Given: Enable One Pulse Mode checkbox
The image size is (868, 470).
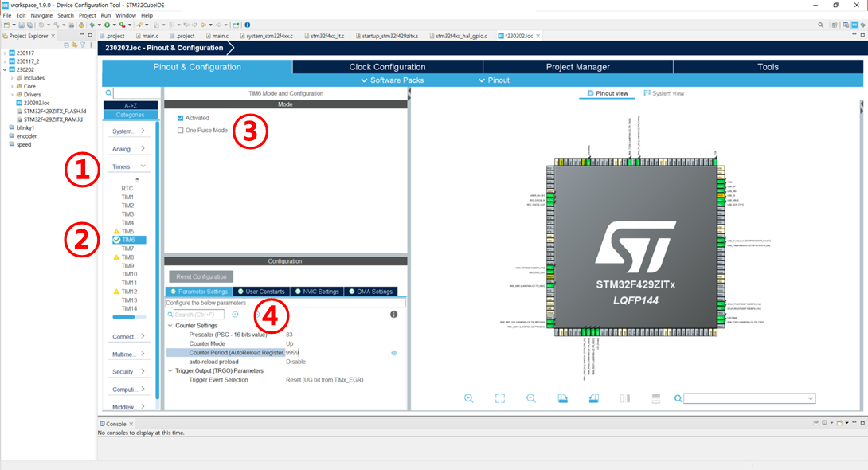Looking at the screenshot, I should [x=181, y=131].
